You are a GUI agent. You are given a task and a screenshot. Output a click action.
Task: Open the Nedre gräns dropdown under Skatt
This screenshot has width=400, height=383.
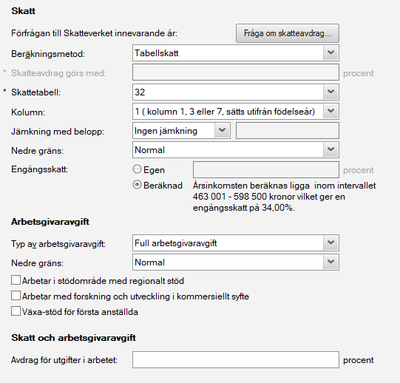pyautogui.click(x=236, y=150)
